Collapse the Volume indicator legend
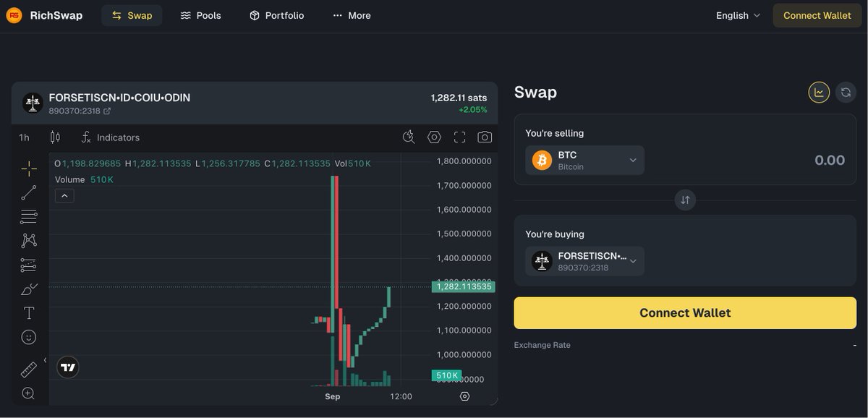The image size is (868, 418). coord(64,195)
